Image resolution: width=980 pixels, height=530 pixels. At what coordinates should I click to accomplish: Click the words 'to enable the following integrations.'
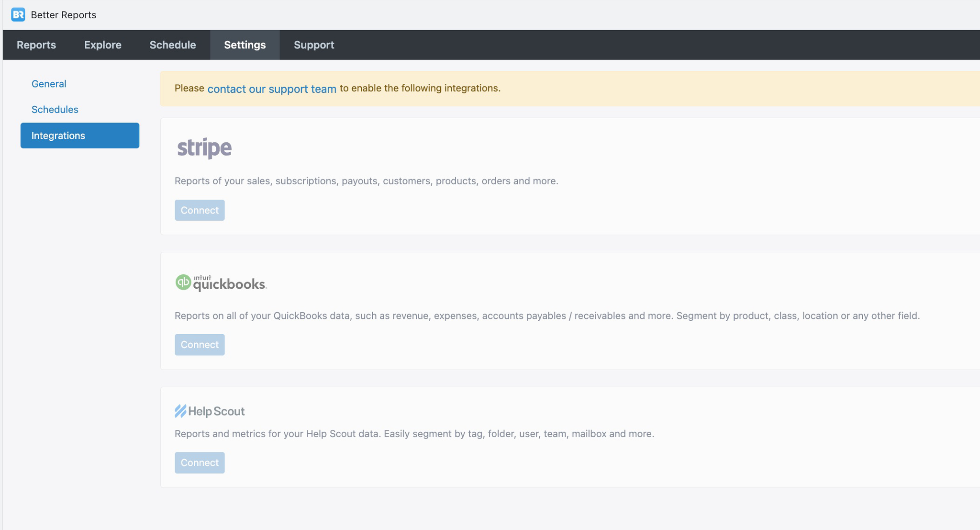click(x=420, y=88)
